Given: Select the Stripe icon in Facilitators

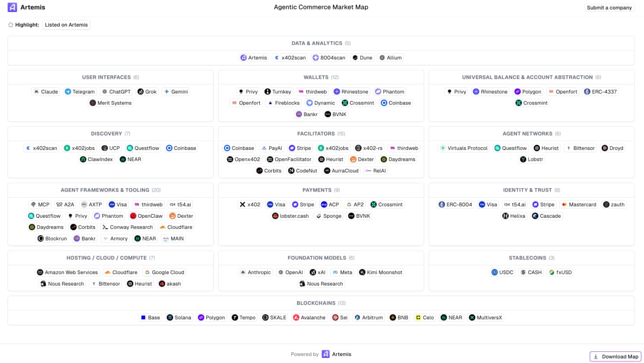Looking at the screenshot, I should (292, 148).
